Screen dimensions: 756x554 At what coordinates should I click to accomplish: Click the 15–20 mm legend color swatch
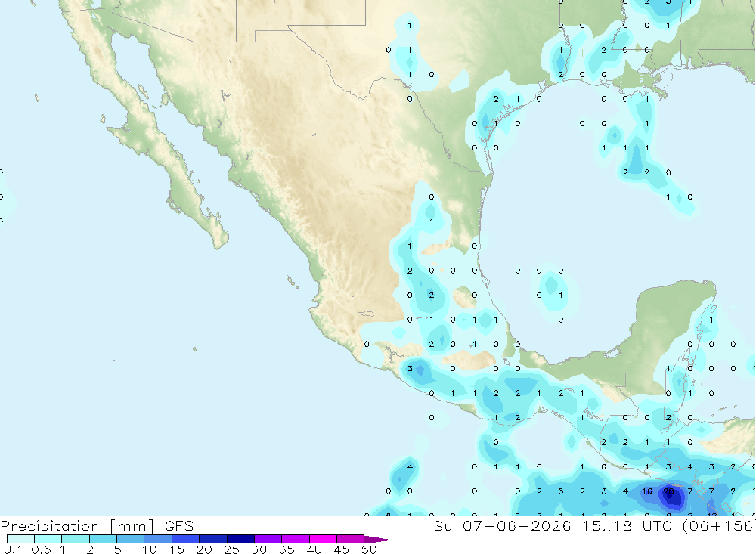pyautogui.click(x=186, y=539)
